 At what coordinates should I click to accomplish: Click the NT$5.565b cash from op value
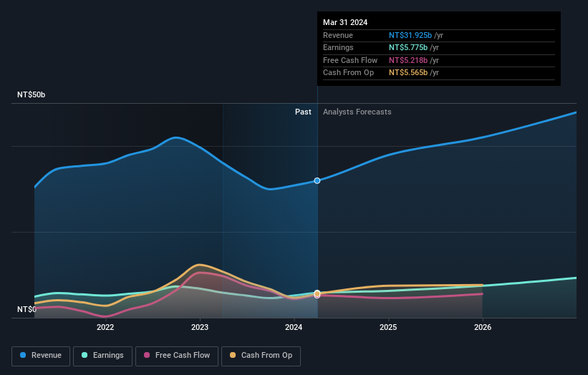coord(408,73)
